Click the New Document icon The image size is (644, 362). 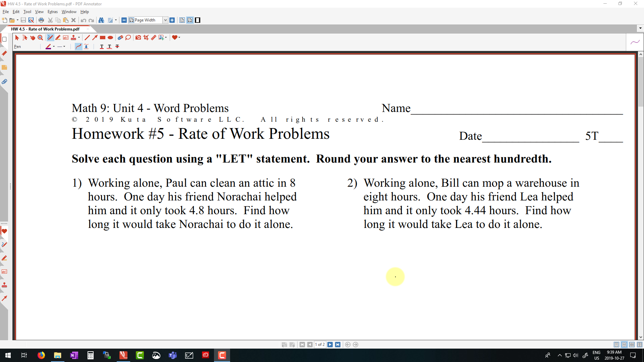point(4,20)
